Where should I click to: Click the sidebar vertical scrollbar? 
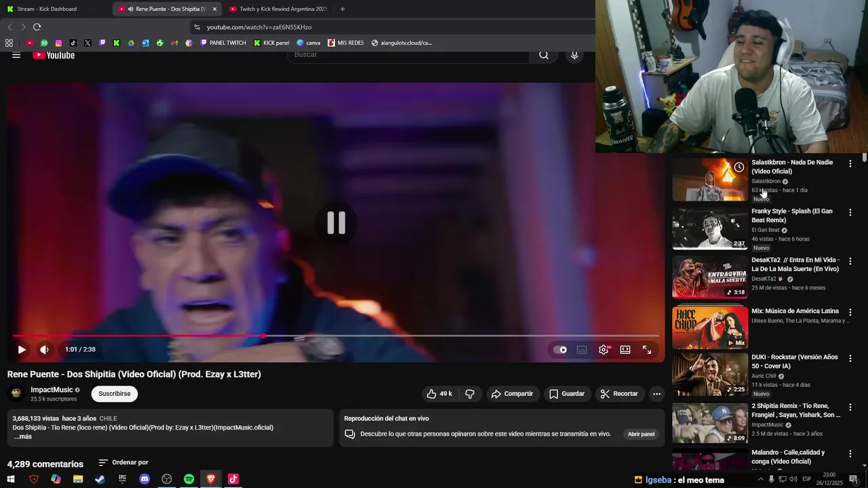[x=865, y=157]
